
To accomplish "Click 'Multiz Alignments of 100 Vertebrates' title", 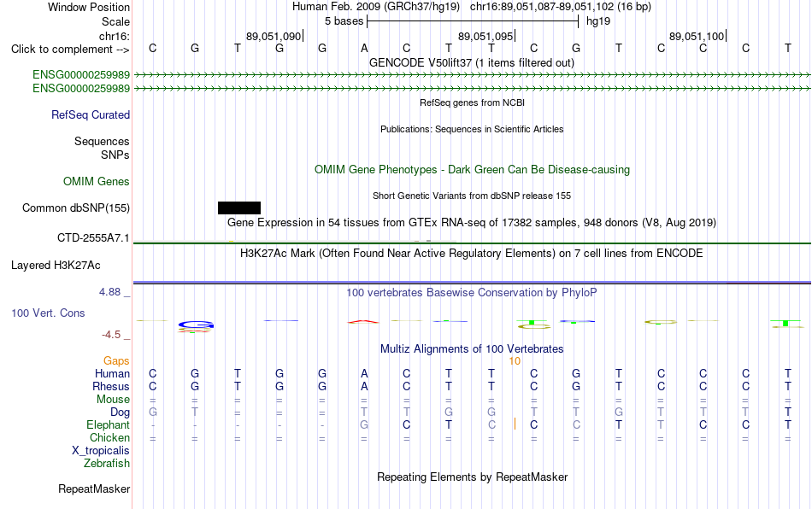I will click(472, 348).
